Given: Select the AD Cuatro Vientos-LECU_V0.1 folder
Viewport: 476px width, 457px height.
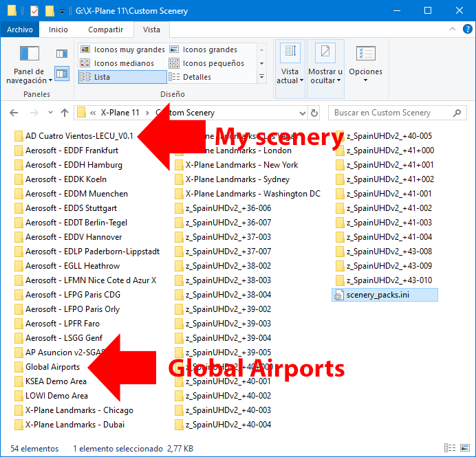Looking at the screenshot, I should pyautogui.click(x=74, y=136).
